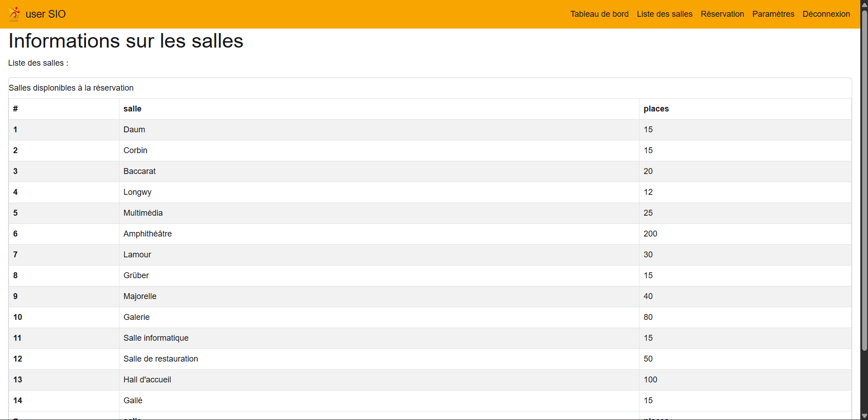
Task: Click the # column header
Action: click(x=15, y=109)
